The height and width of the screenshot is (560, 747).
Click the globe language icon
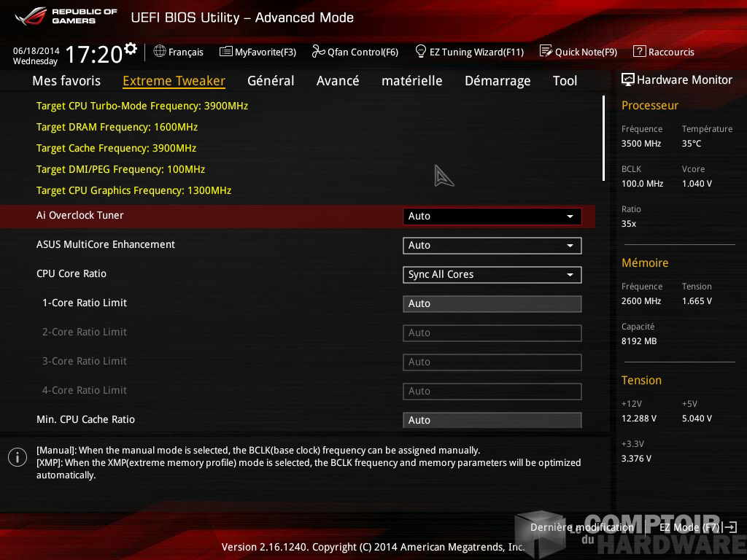[x=160, y=52]
